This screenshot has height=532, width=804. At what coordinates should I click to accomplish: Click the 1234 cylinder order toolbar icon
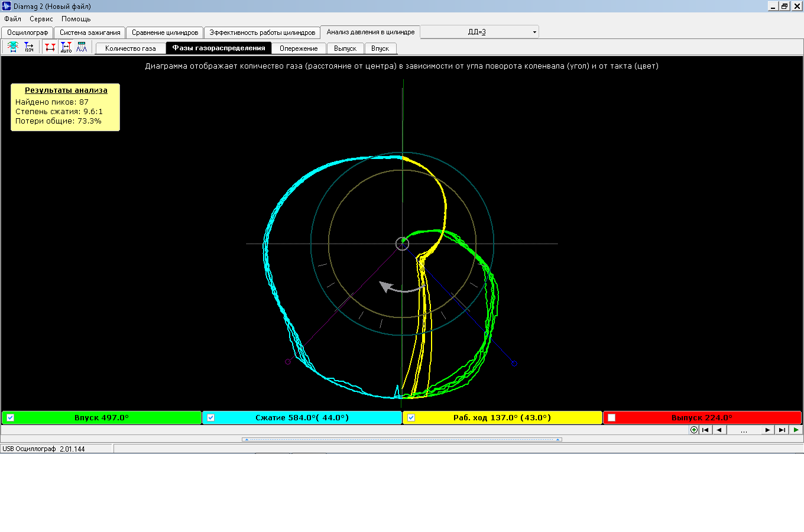(x=28, y=47)
